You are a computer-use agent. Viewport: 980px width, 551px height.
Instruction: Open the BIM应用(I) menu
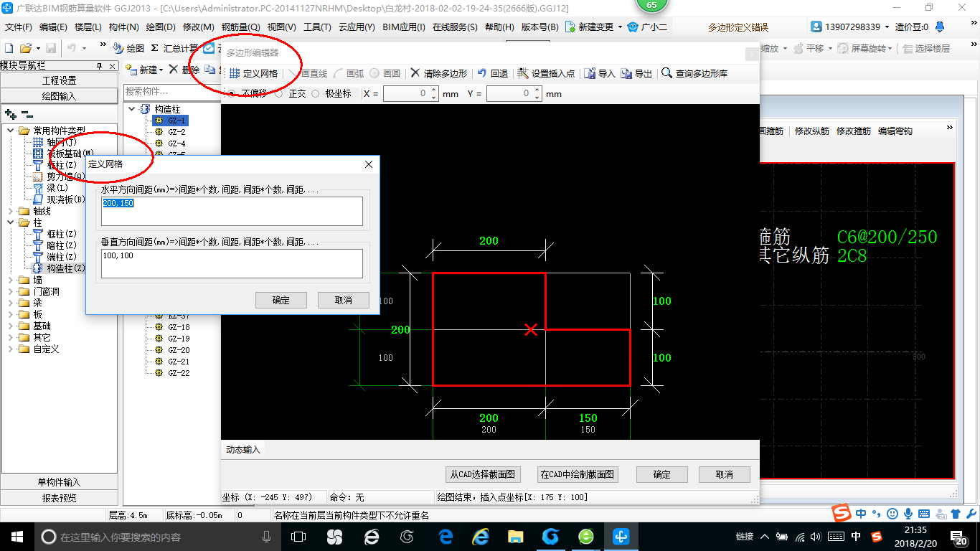click(x=404, y=27)
